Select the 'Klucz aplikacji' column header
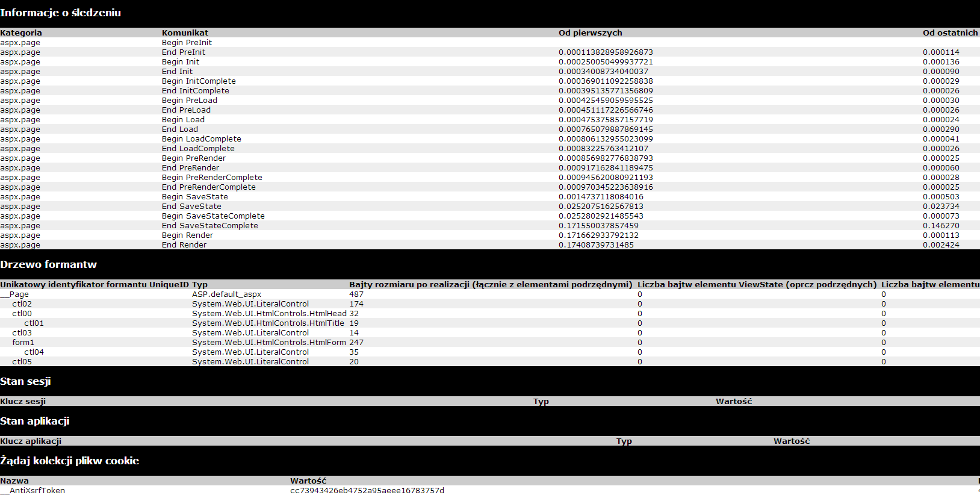 31,441
